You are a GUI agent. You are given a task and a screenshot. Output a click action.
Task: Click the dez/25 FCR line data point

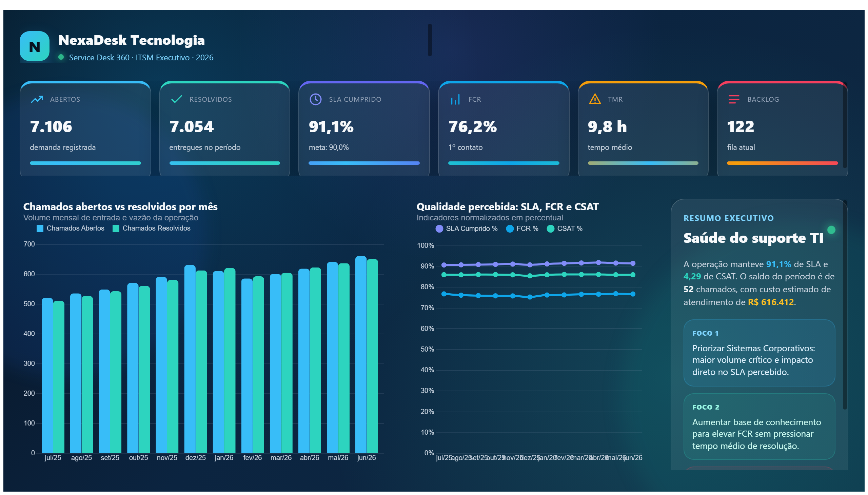coord(530,297)
